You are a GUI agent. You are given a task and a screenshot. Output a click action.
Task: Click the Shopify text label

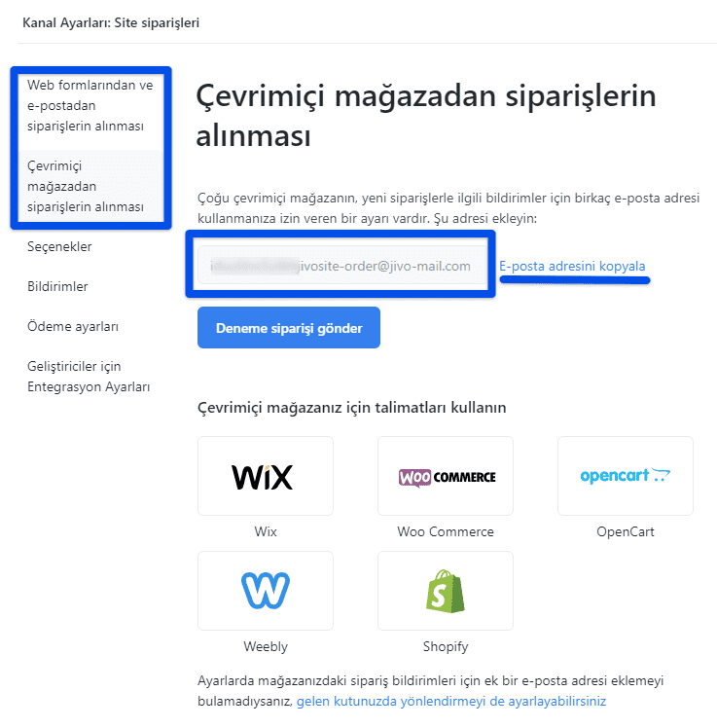[x=446, y=647]
